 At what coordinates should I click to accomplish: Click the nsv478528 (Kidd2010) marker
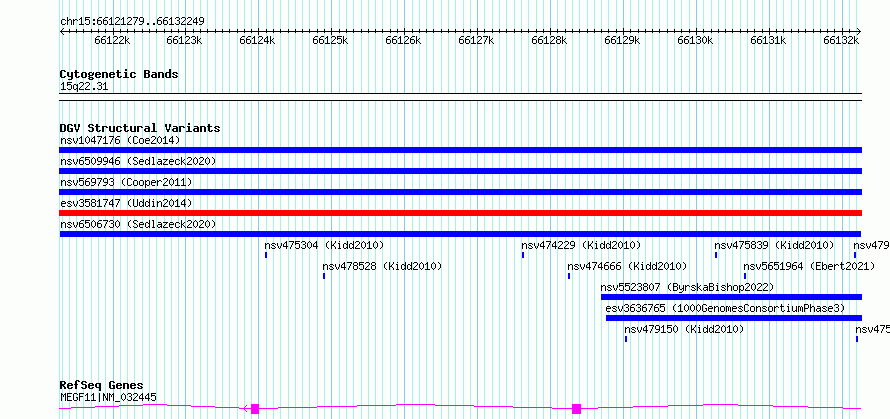point(324,276)
